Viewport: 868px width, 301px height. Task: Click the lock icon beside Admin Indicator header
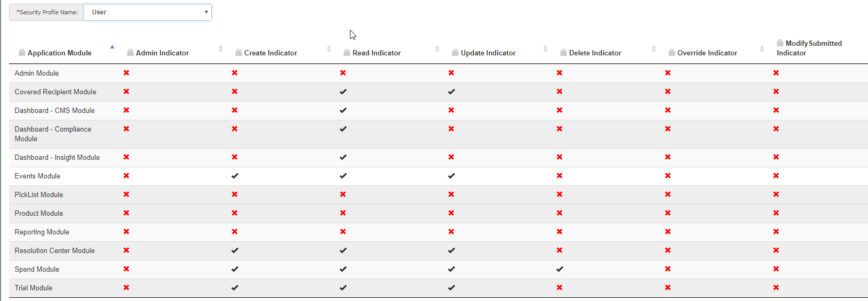130,53
